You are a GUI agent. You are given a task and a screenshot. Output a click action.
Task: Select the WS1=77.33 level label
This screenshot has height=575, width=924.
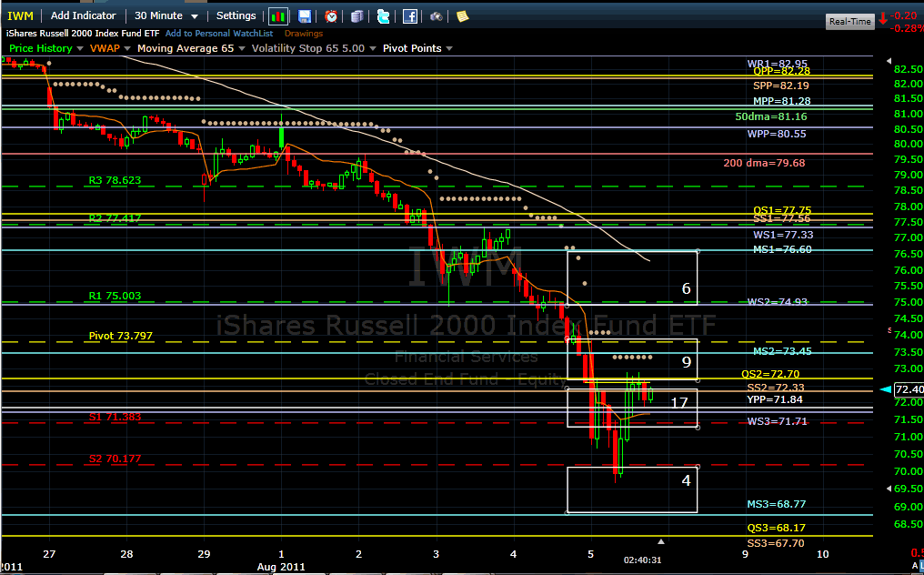(x=782, y=235)
